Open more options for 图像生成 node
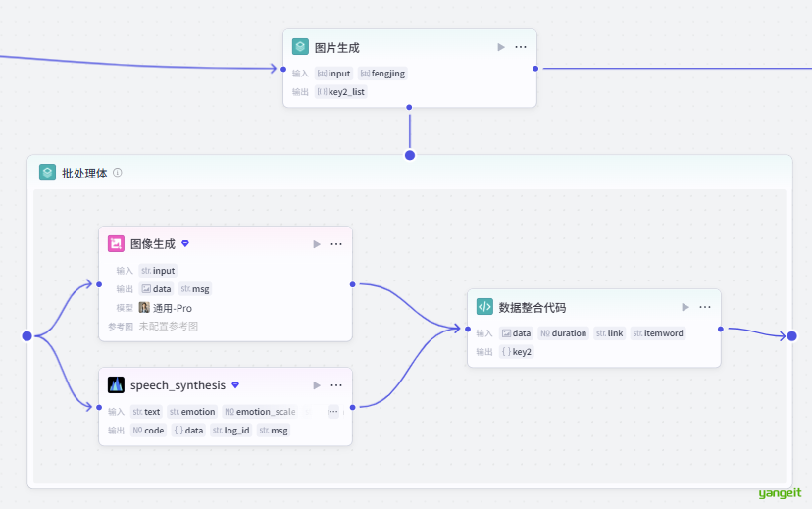This screenshot has height=509, width=812. (x=336, y=244)
